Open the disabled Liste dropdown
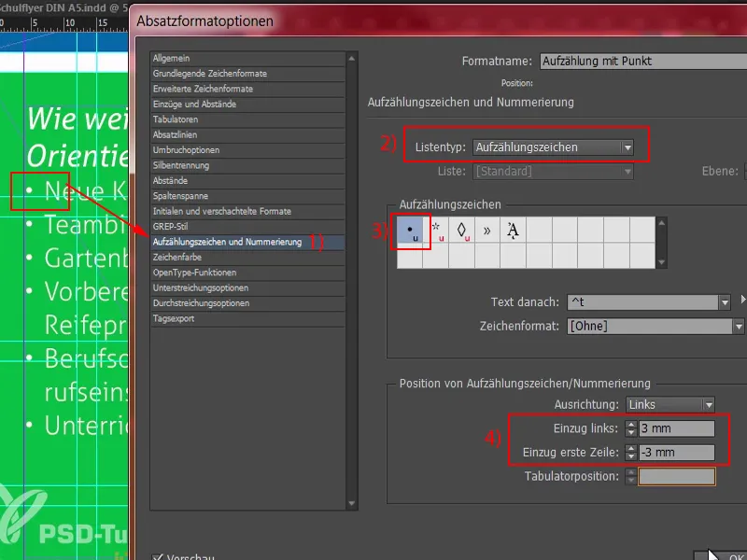This screenshot has height=560, width=747. 553,171
